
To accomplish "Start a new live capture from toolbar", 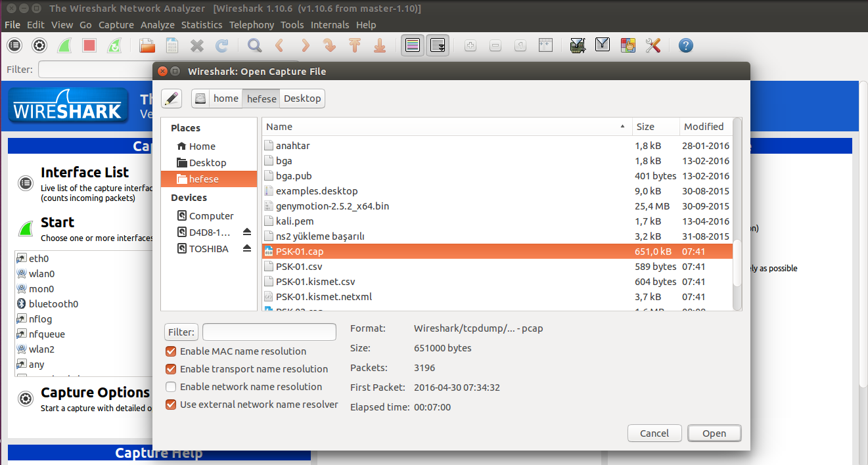I will click(x=64, y=45).
